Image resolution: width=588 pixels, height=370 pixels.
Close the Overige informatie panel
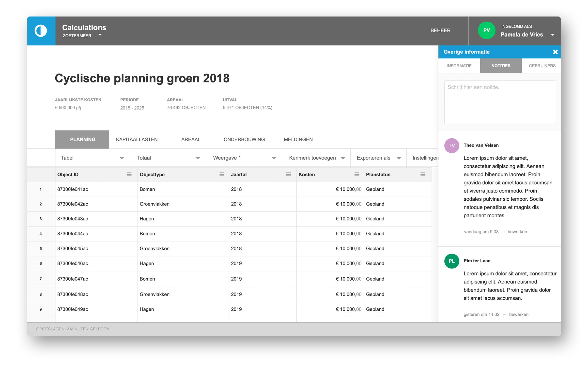tap(555, 52)
